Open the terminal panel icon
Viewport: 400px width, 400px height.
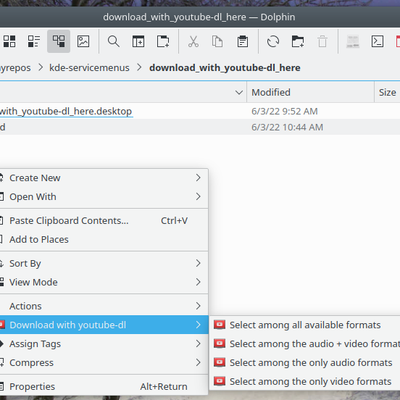(377, 41)
